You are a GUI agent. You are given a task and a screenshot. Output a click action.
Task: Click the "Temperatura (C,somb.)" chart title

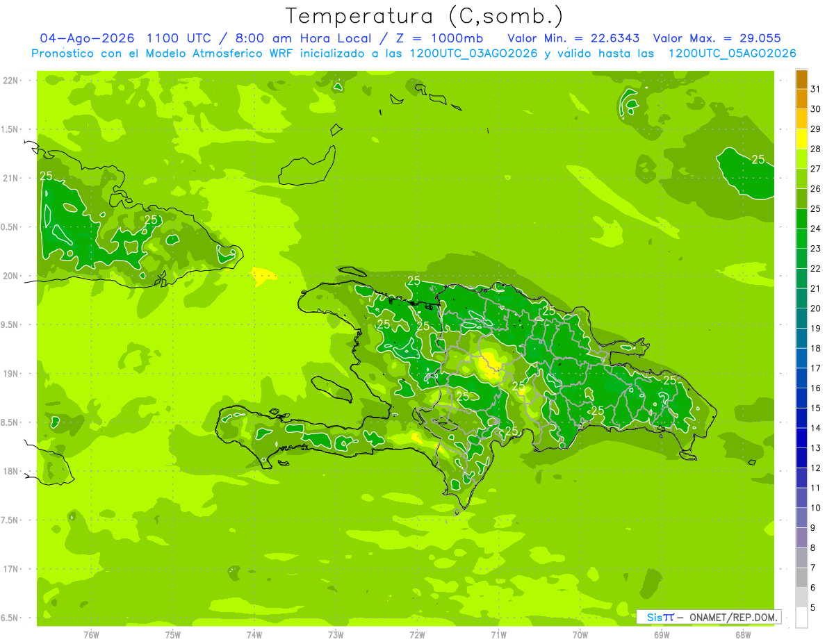point(424,15)
